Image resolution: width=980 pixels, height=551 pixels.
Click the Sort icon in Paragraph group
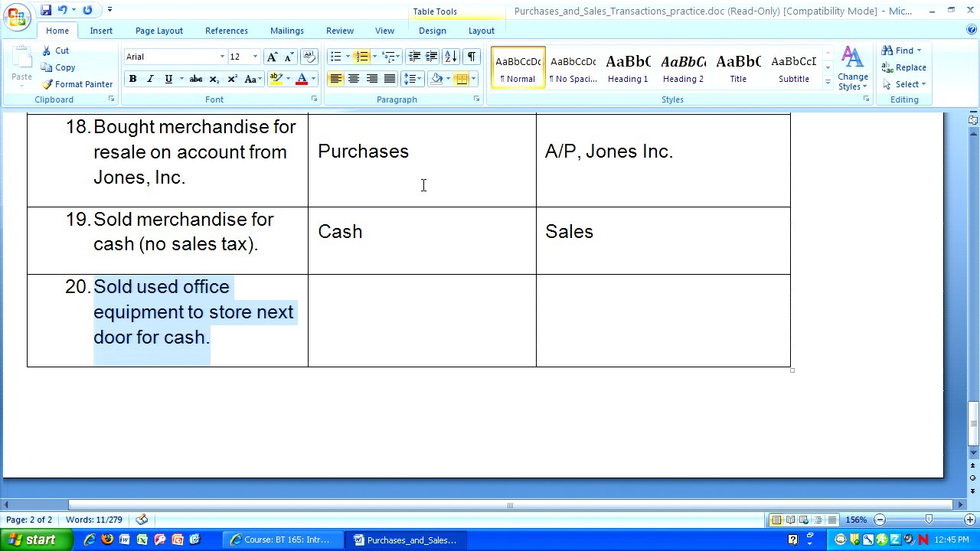451,57
